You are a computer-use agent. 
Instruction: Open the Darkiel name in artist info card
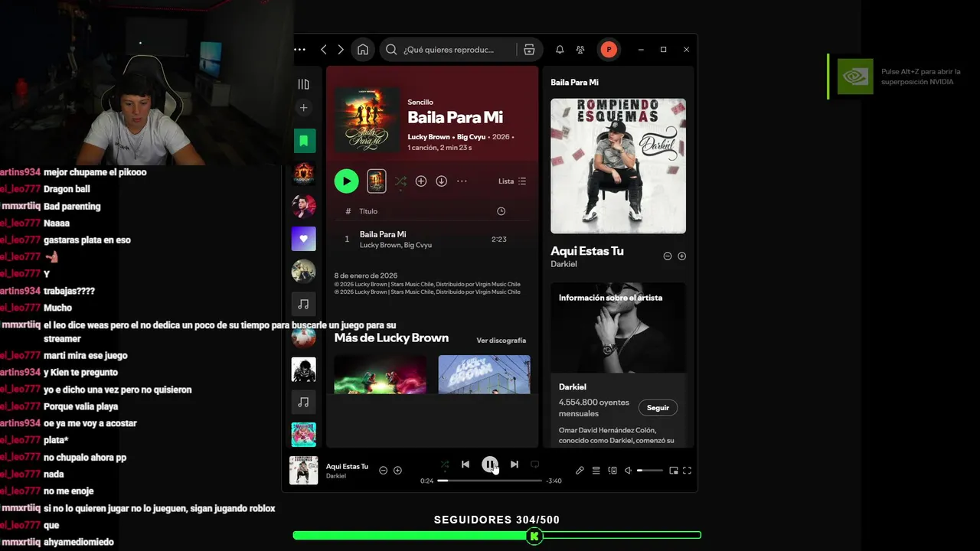(x=573, y=387)
